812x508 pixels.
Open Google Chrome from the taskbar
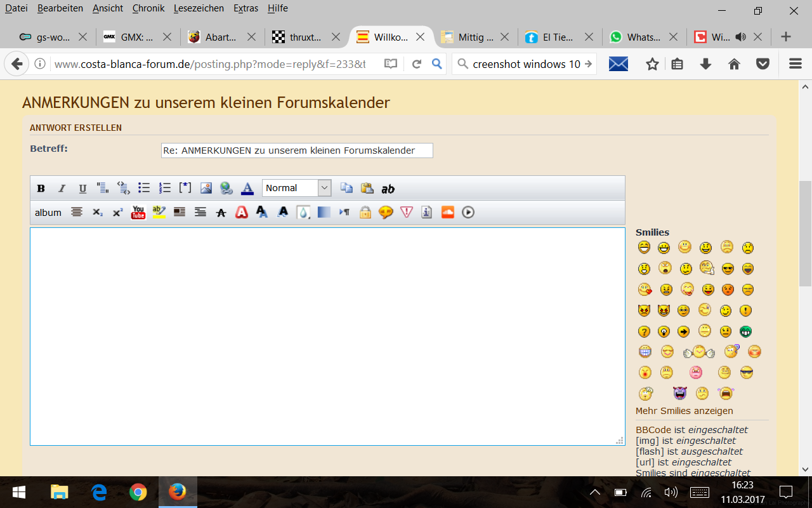pyautogui.click(x=138, y=492)
